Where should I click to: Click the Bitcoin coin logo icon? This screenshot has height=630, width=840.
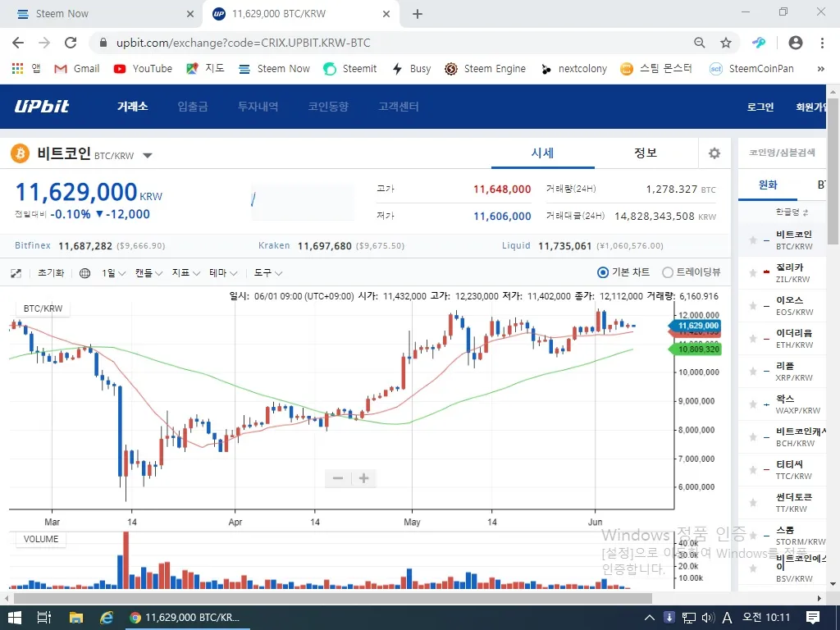click(x=21, y=153)
